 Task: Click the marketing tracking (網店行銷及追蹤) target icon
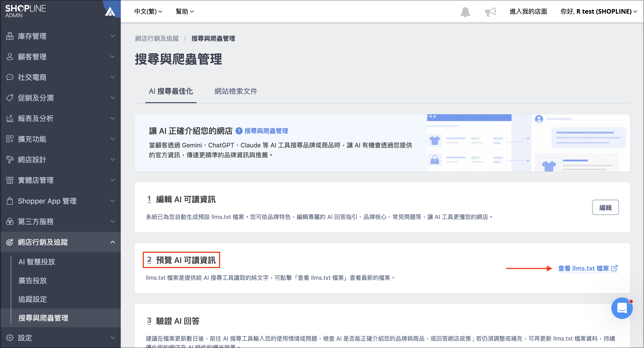click(10, 242)
